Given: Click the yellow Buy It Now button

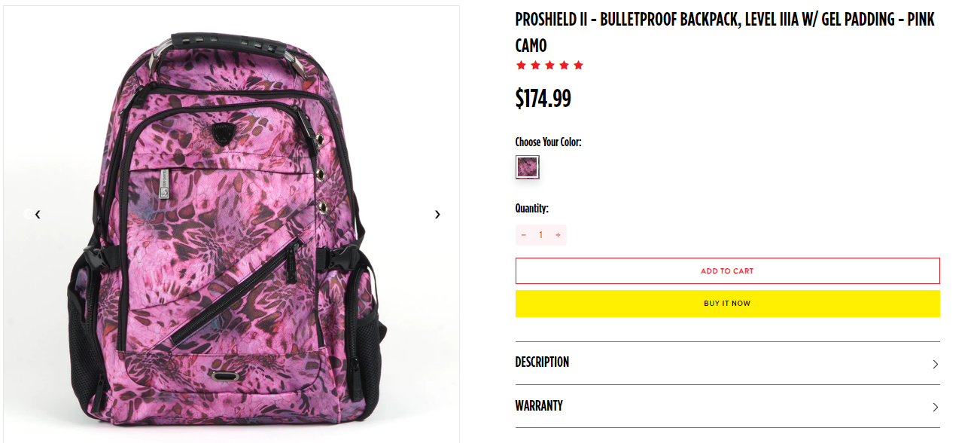Looking at the screenshot, I should point(727,304).
